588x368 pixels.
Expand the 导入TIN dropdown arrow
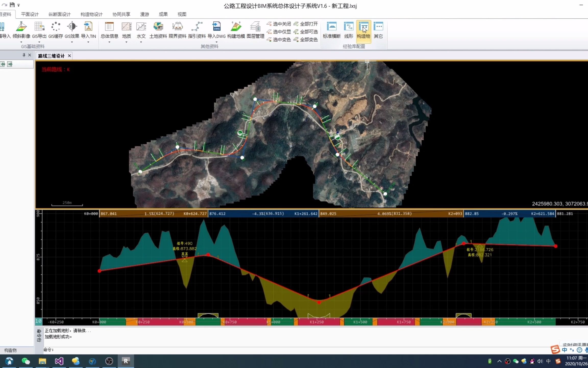pyautogui.click(x=88, y=42)
